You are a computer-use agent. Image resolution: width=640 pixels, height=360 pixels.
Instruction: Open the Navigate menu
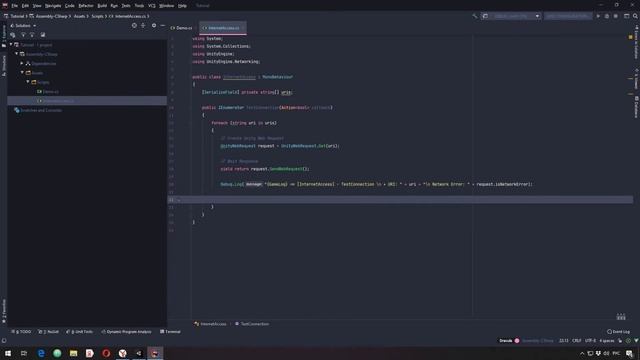coord(53,6)
